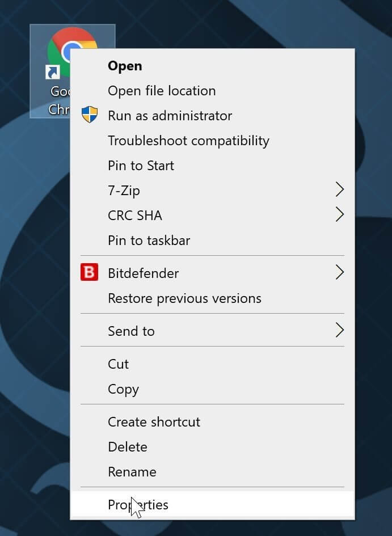Click the Bitdefender red B icon
The image size is (392, 536).
coord(89,273)
